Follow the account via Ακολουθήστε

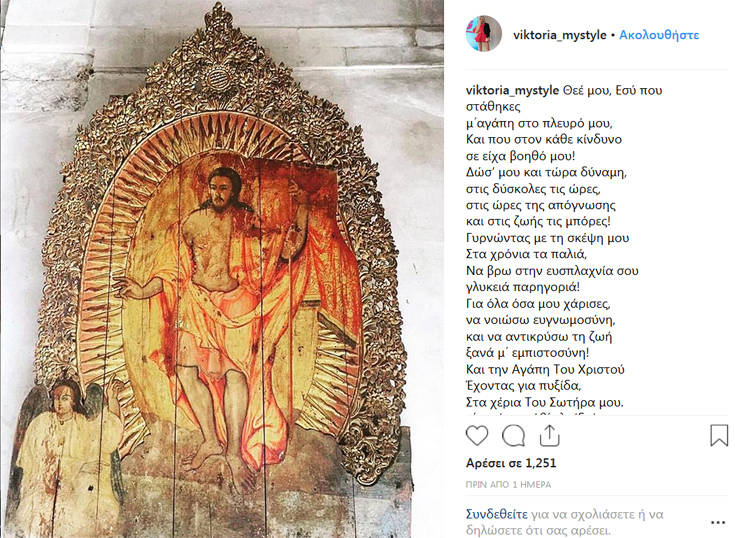pyautogui.click(x=659, y=35)
